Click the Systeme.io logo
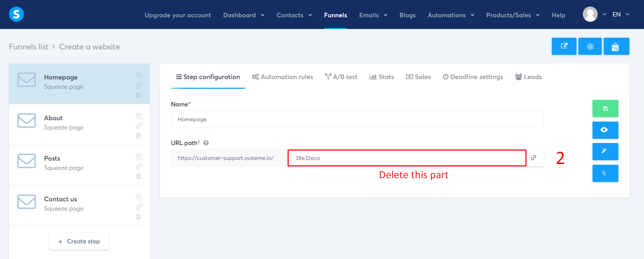644x259 pixels. tap(16, 14)
